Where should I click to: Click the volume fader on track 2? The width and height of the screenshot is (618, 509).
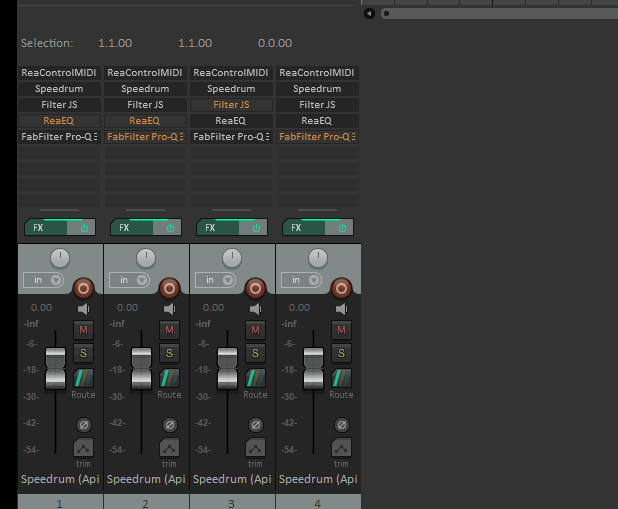pos(141,369)
